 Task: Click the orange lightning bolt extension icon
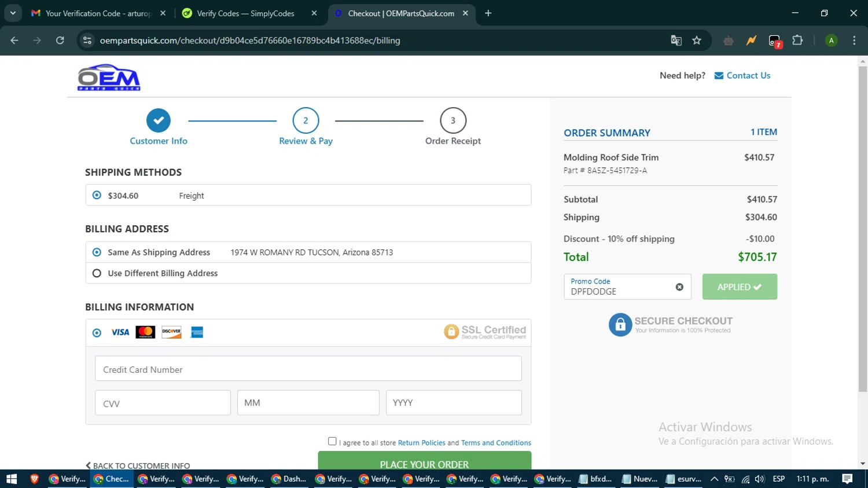751,41
